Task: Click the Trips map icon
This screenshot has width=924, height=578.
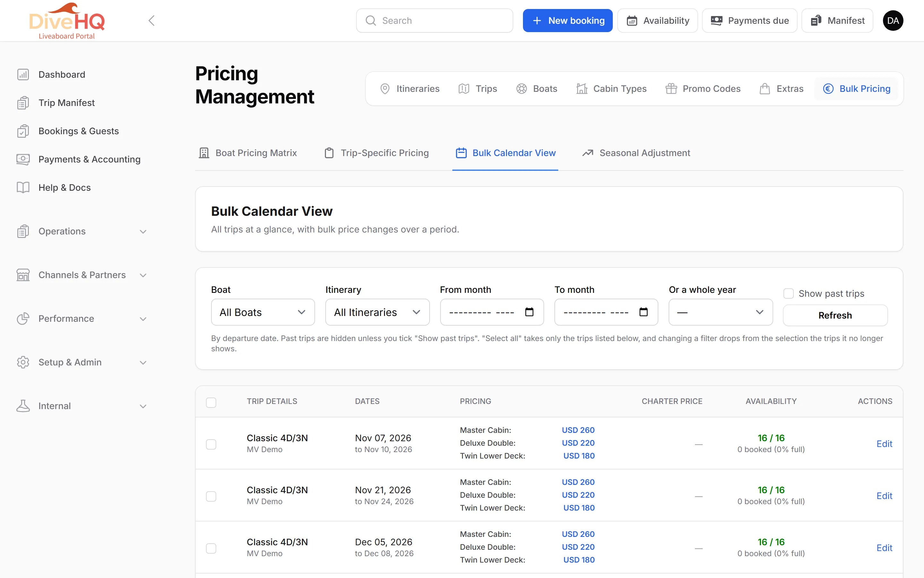Action: click(464, 89)
